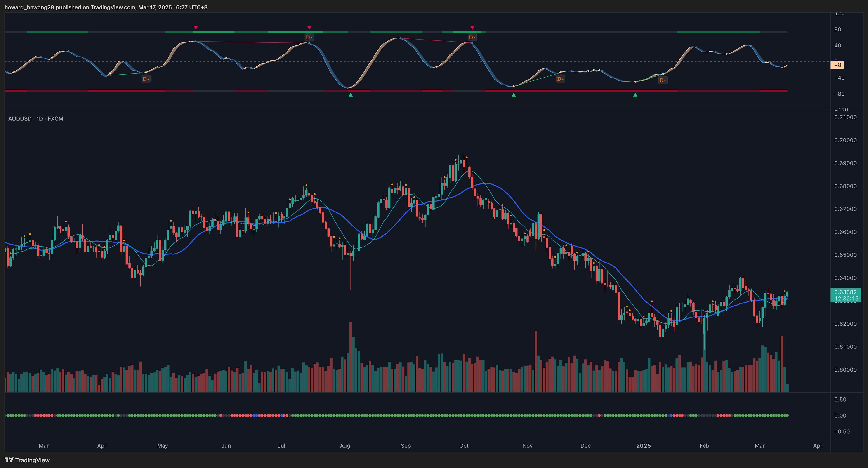Click the 0.66000 price axis label
This screenshot has width=868, height=468.
tap(845, 232)
